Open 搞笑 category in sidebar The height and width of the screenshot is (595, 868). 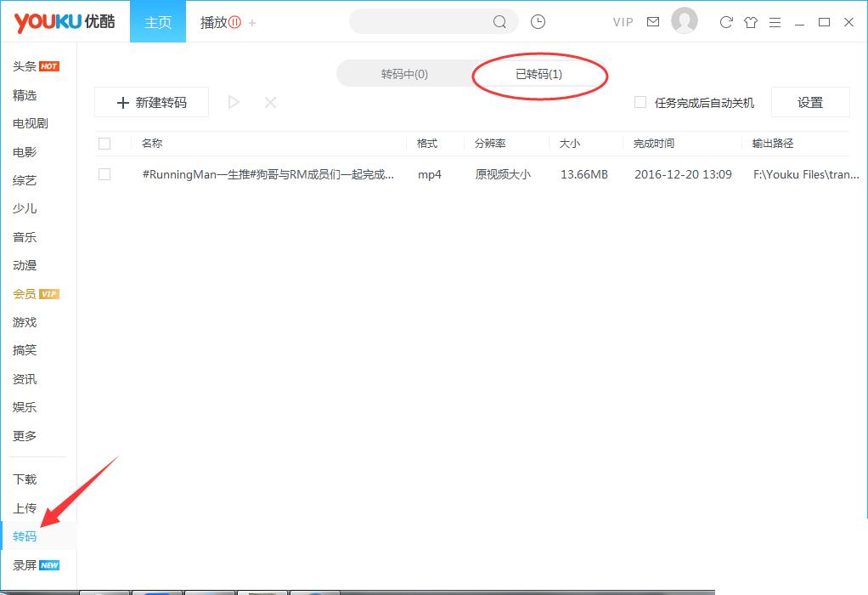[x=25, y=350]
